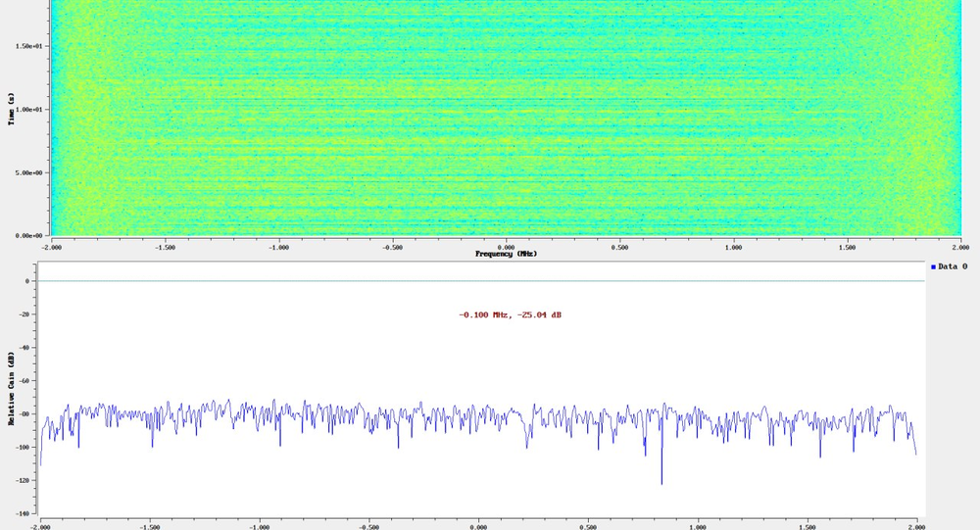
Task: Click the spectrum plot's 2.000 frequency tick
Action: click(x=916, y=525)
